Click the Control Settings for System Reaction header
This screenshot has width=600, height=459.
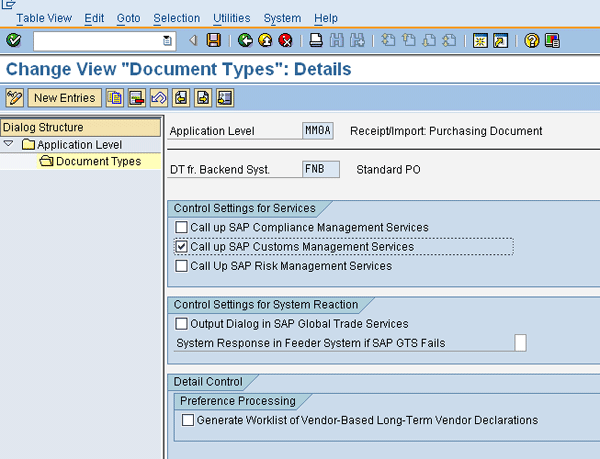[266, 304]
